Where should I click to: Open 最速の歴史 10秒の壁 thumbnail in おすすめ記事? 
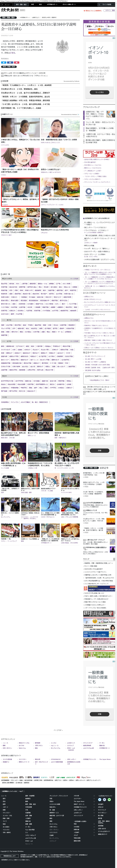point(13,422)
